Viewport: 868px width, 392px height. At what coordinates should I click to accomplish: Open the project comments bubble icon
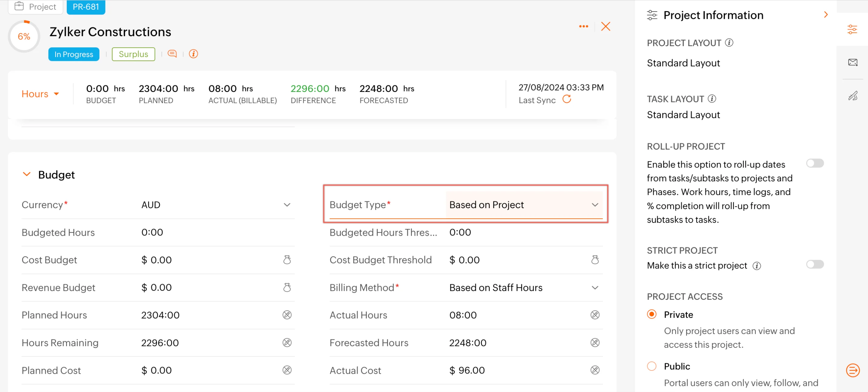[x=172, y=54]
